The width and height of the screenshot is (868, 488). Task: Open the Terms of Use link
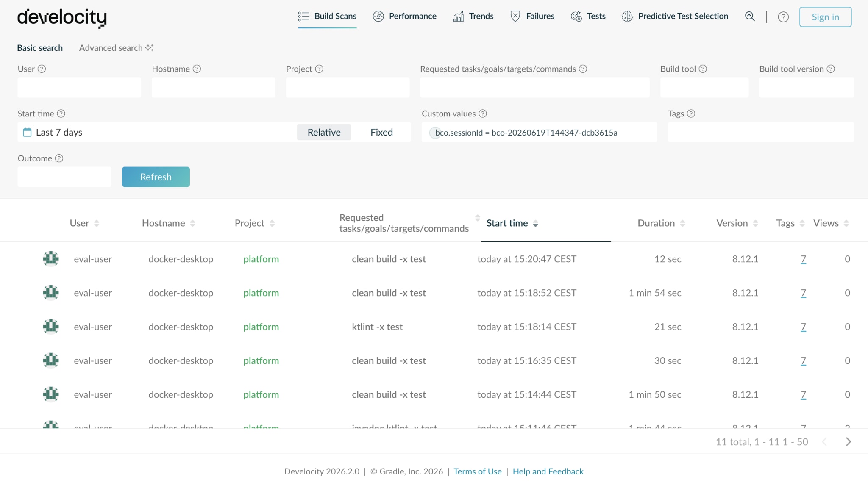click(x=478, y=471)
